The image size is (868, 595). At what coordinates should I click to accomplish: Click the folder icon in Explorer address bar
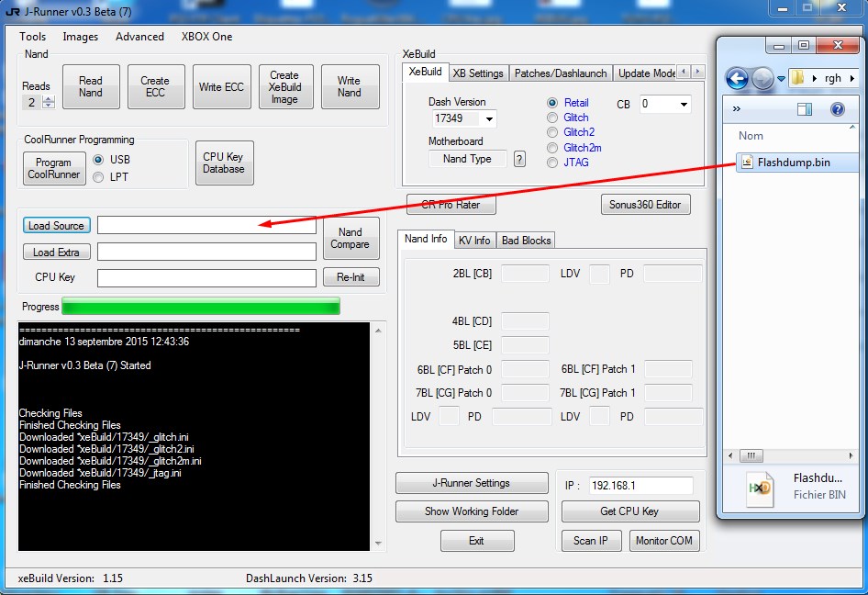[x=798, y=78]
